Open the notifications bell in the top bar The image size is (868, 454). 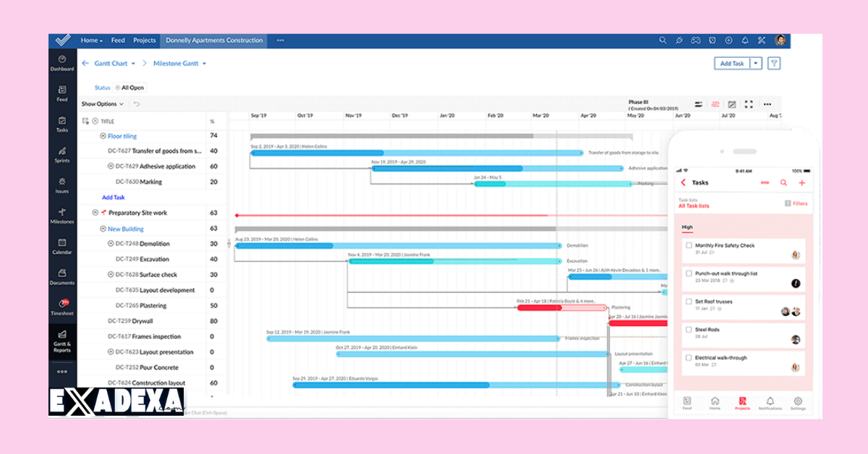coord(745,40)
